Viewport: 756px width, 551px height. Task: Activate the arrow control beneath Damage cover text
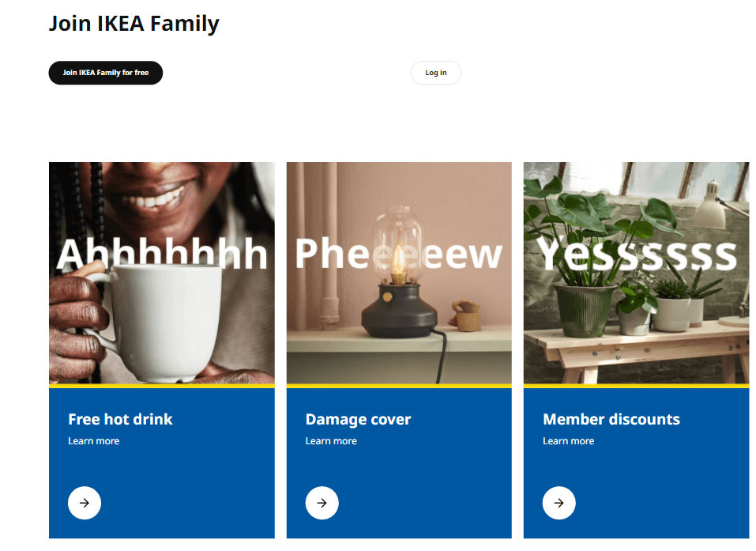pyautogui.click(x=322, y=503)
